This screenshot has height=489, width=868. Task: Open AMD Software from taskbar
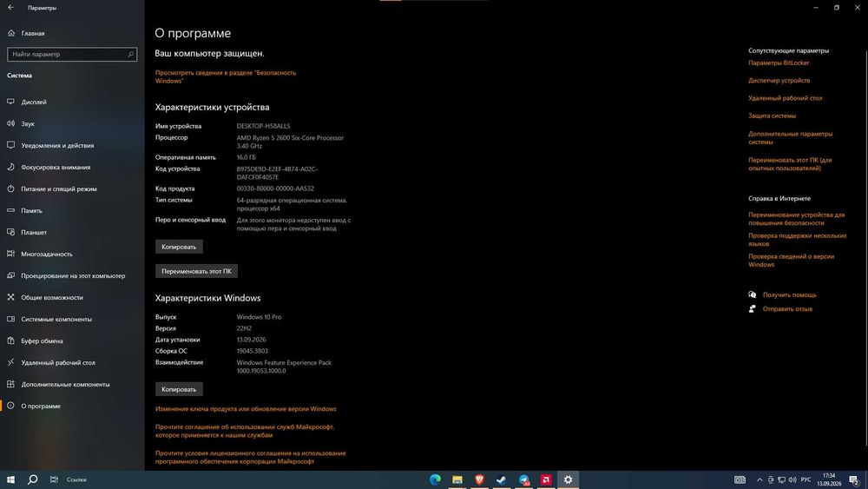tap(546, 479)
